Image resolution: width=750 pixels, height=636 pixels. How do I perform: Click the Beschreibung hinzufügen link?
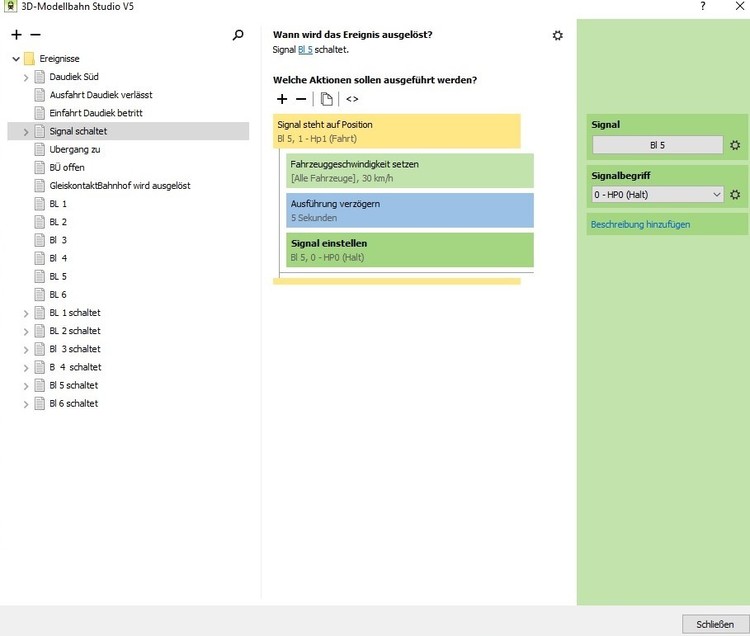pos(640,224)
